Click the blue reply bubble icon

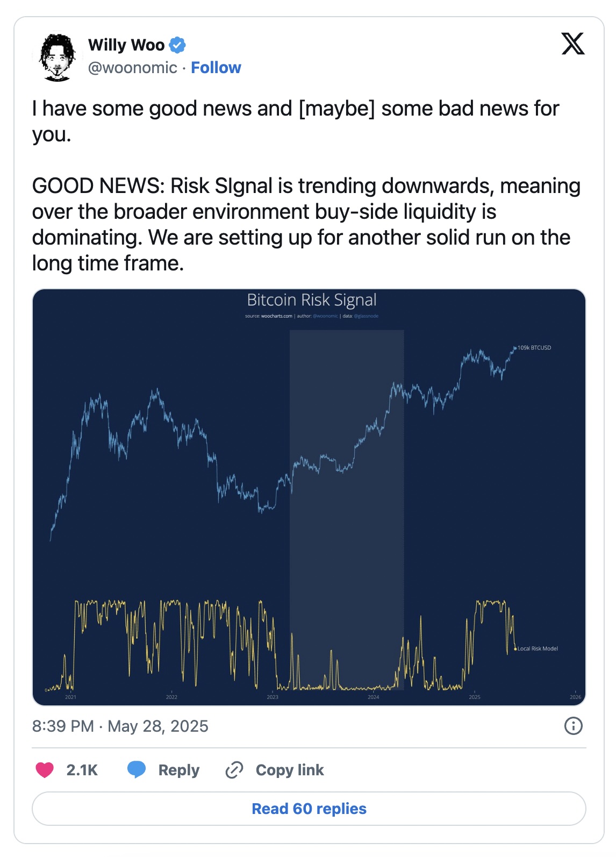(137, 770)
